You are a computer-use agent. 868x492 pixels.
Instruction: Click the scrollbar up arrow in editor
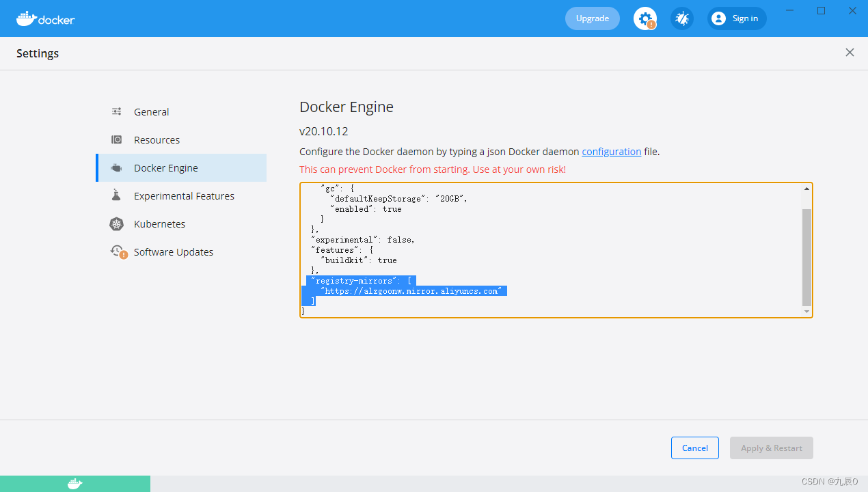click(x=806, y=188)
